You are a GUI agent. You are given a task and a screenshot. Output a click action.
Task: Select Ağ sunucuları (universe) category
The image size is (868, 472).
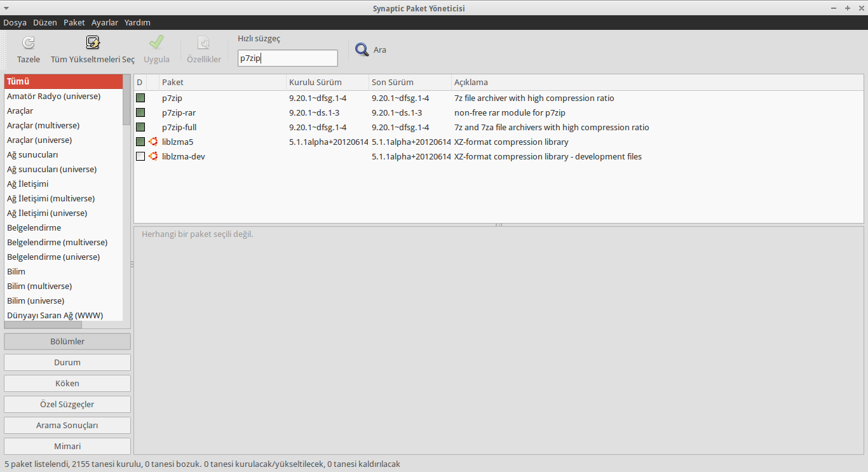tap(64, 170)
